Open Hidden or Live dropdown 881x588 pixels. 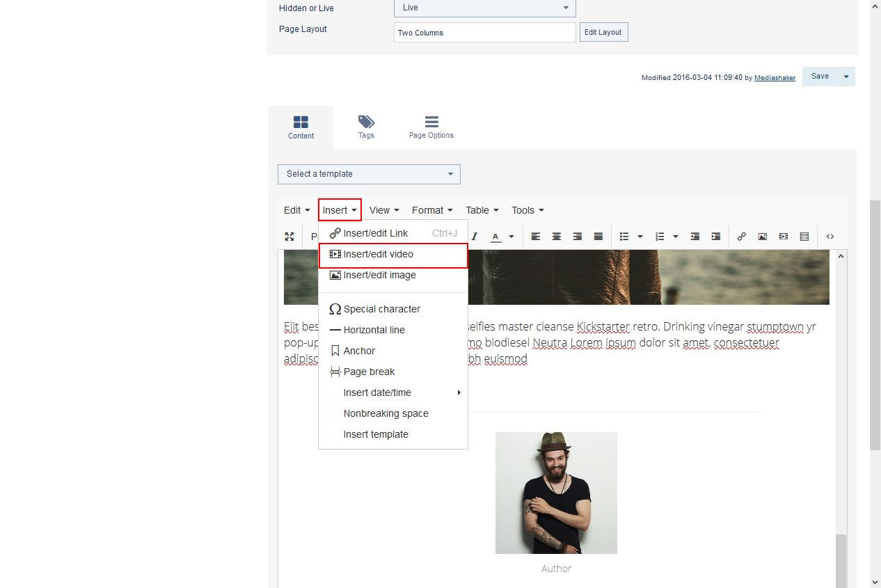485,8
